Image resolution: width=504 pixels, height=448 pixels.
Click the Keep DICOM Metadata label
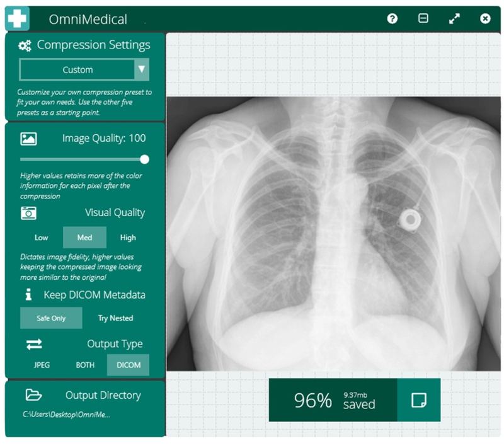(x=94, y=295)
